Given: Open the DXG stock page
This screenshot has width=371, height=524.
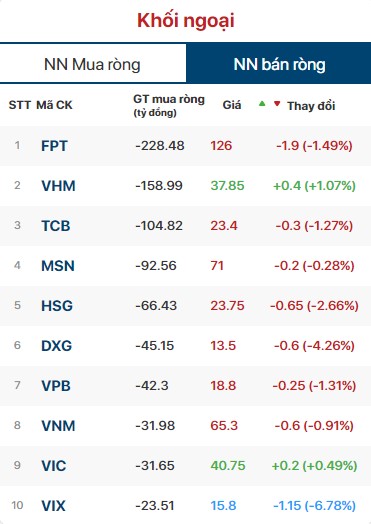Looking at the screenshot, I should pos(56,346).
